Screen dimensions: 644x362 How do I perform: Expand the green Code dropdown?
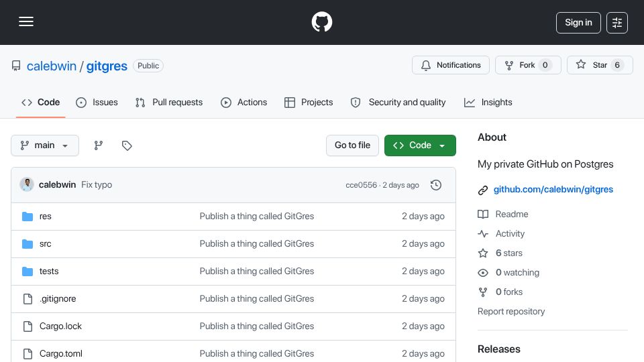(420, 145)
